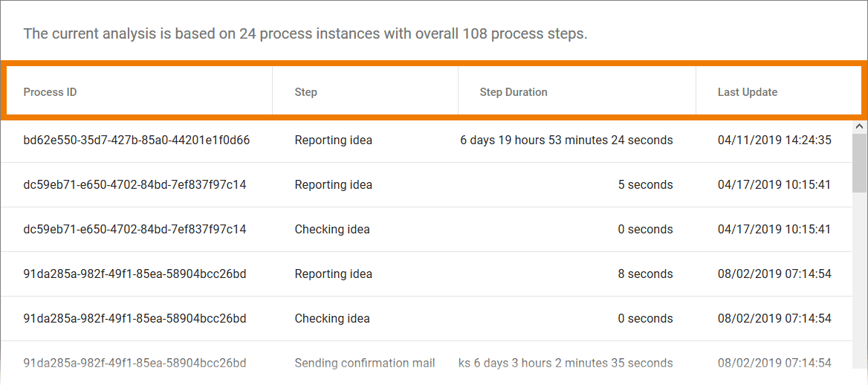
Task: Click the scrollbar up arrow
Action: [x=859, y=127]
